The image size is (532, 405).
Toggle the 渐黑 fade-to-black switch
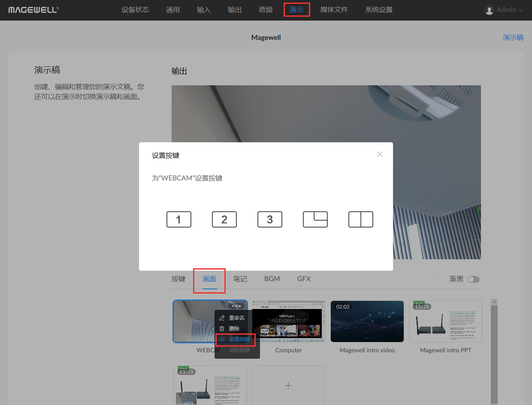473,279
